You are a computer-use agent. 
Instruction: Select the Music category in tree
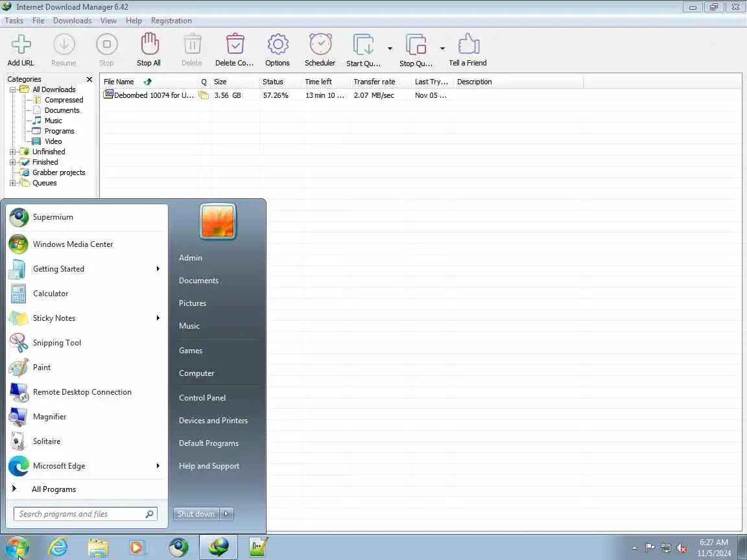[53, 121]
